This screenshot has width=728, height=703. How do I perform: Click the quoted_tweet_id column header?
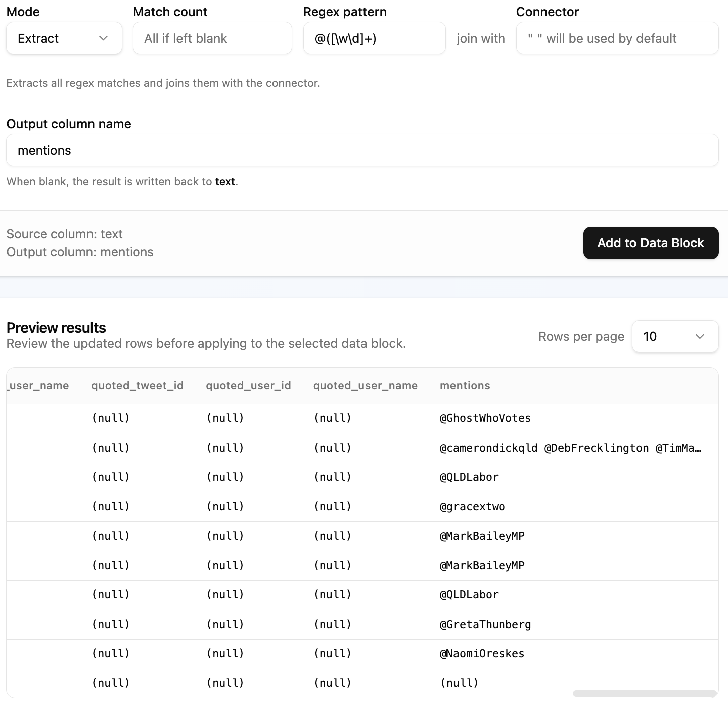137,386
